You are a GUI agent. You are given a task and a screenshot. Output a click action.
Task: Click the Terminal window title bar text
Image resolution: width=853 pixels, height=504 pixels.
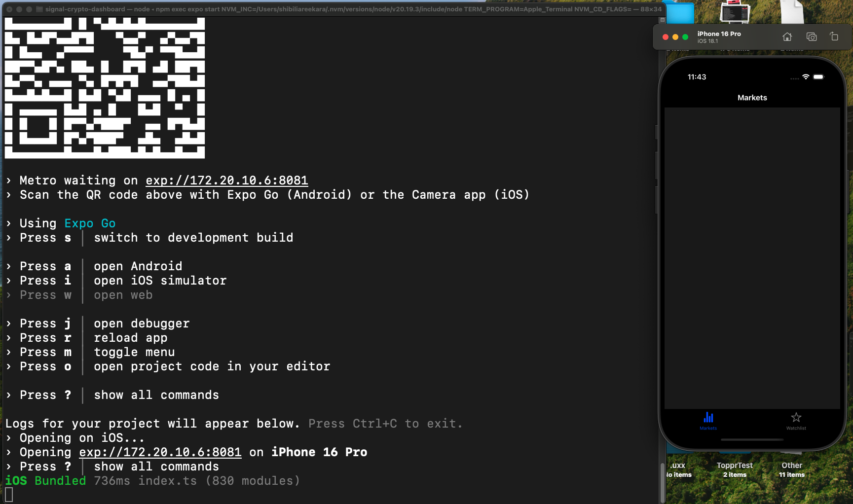[x=353, y=9]
